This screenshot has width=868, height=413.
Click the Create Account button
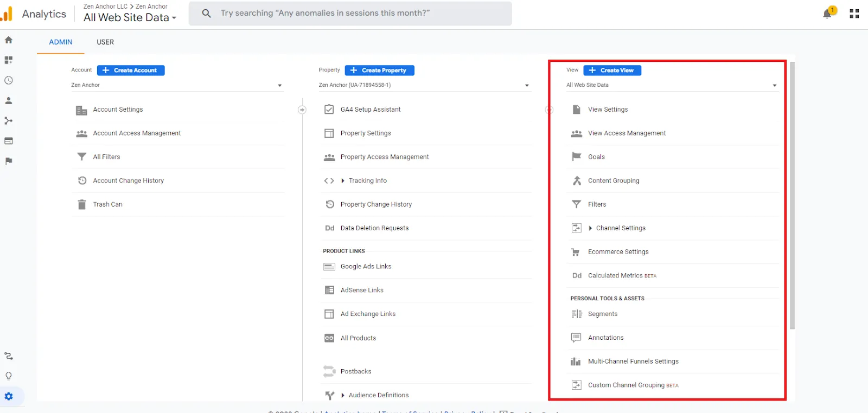point(131,70)
